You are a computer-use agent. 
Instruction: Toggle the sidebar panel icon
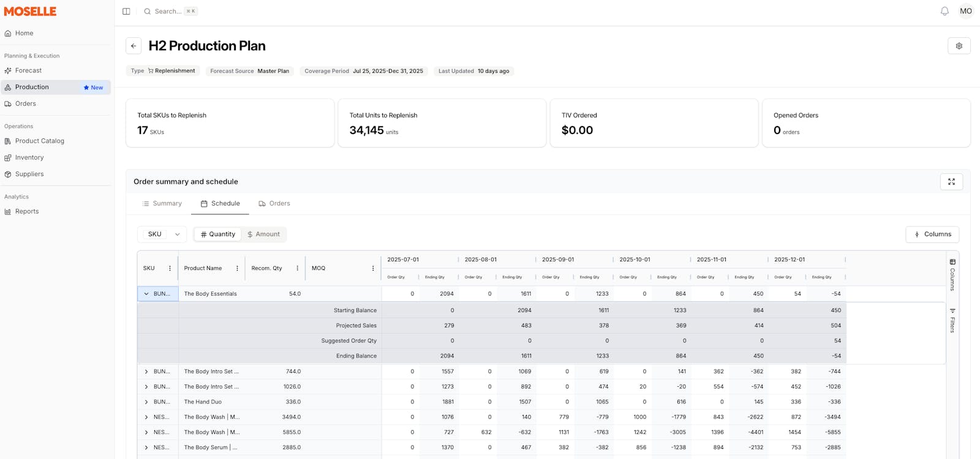click(x=126, y=11)
